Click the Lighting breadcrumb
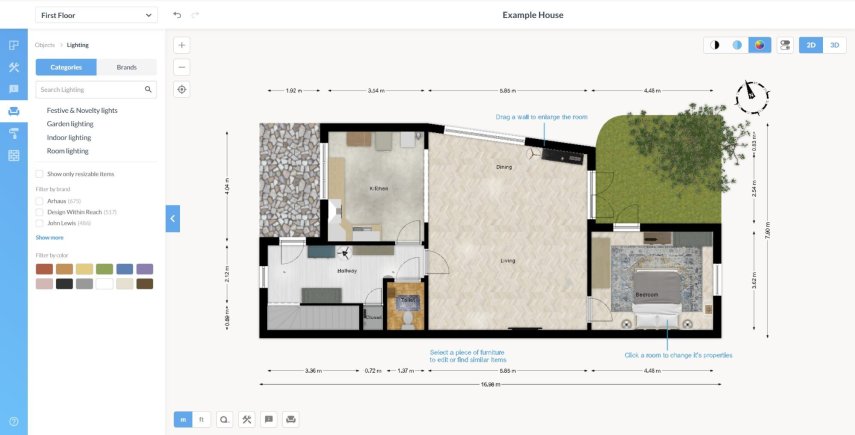855x435 pixels. pyautogui.click(x=77, y=45)
